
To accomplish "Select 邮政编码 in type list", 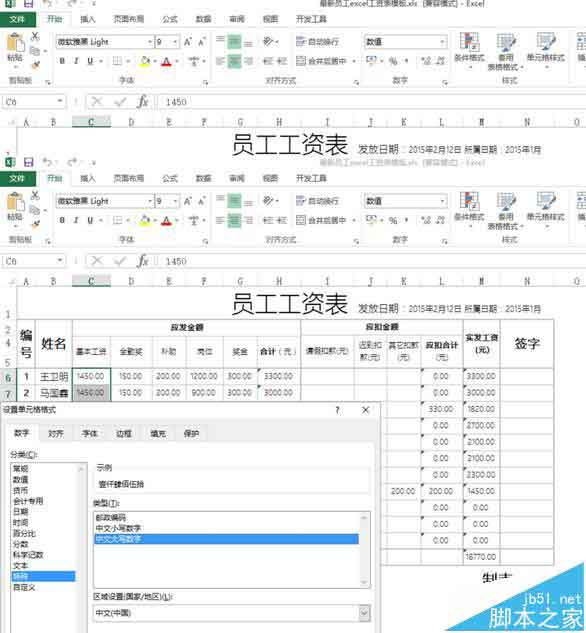I will [x=111, y=517].
